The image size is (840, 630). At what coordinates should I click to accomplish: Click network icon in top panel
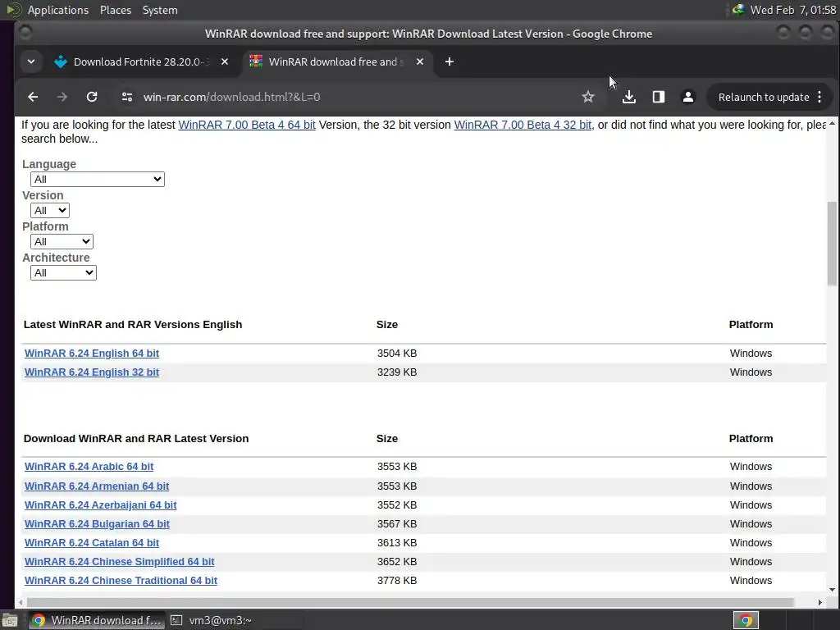coord(738,10)
